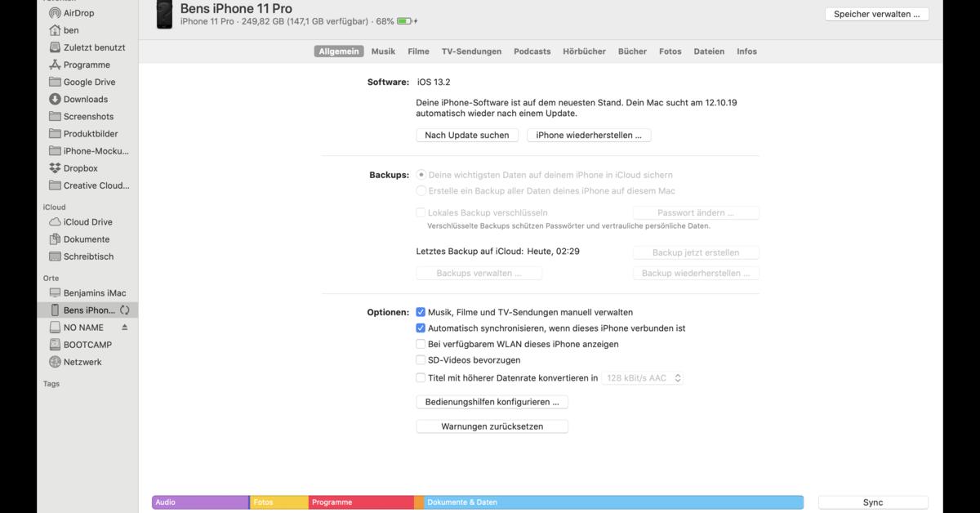980x513 pixels.
Task: Switch to the Musik tab
Action: [x=383, y=51]
